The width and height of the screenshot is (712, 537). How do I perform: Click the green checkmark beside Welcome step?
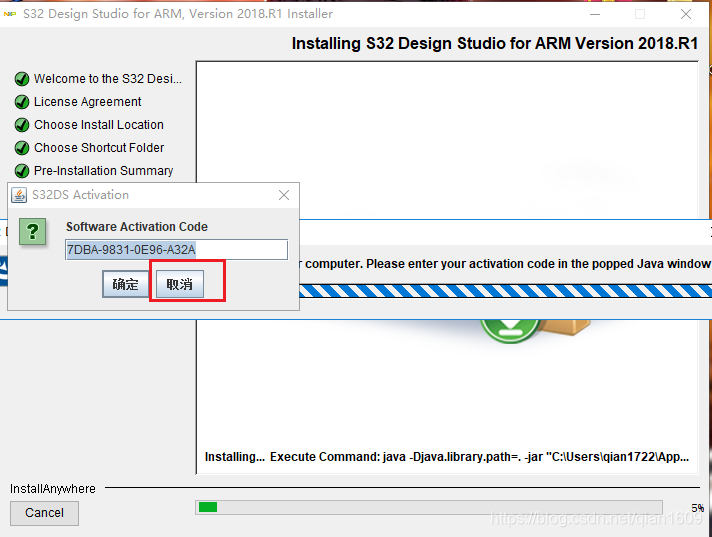click(21, 79)
